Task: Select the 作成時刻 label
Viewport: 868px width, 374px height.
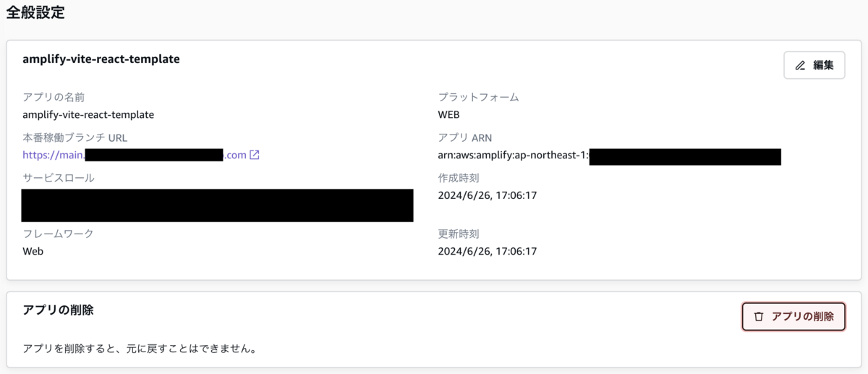Action: tap(459, 178)
